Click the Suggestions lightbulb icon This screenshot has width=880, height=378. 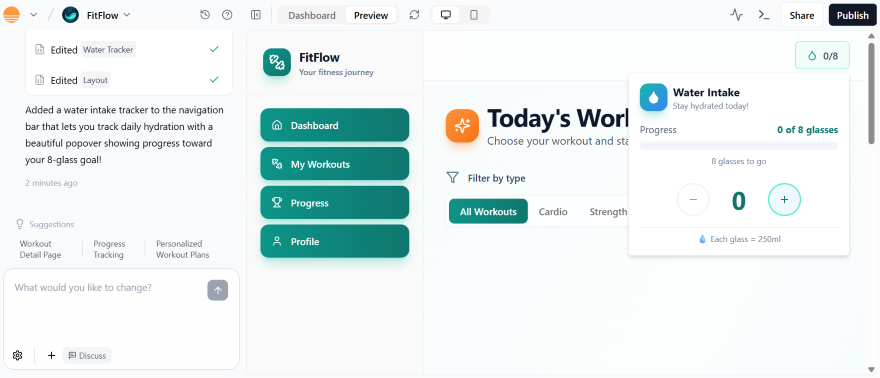coord(20,224)
